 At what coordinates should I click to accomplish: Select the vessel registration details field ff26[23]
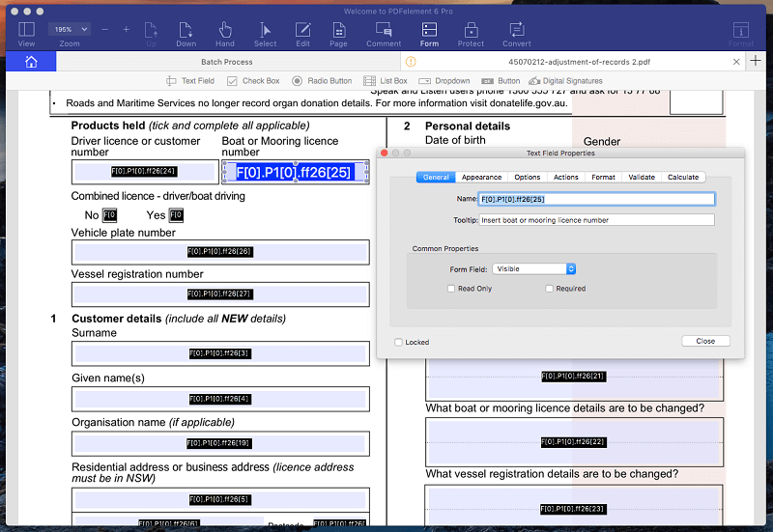click(574, 507)
